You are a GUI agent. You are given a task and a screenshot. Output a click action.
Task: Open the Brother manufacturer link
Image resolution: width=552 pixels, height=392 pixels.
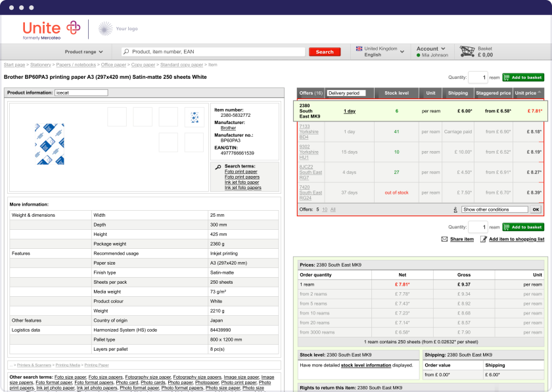click(228, 128)
